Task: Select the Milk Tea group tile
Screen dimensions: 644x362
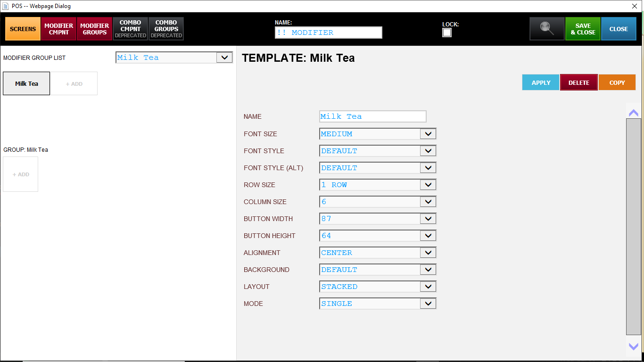Action: 26,83
